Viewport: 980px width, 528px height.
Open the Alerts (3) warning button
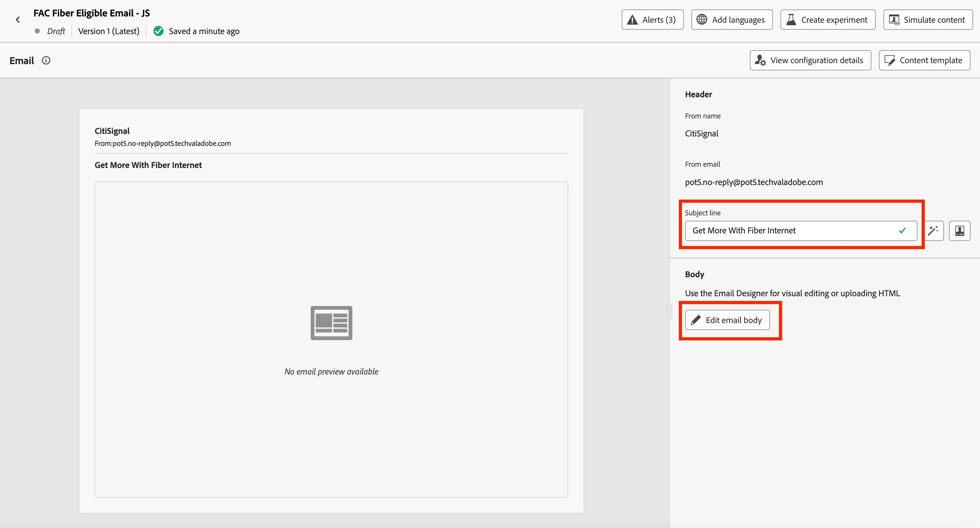click(653, 20)
